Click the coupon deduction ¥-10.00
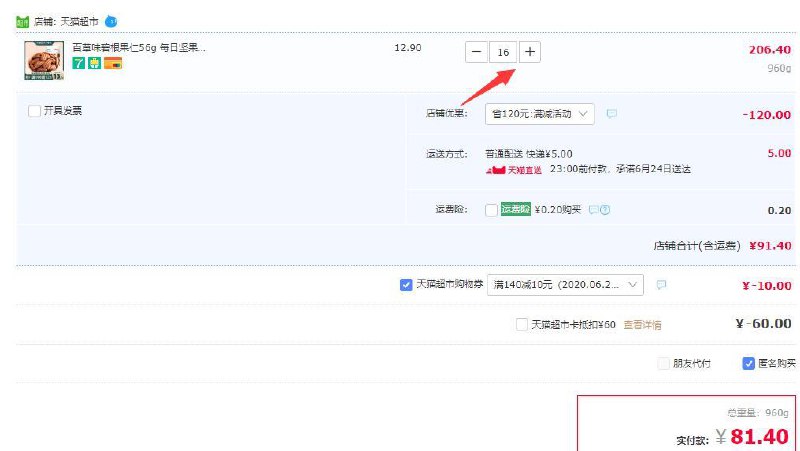Screen dimensions: 800x451 pos(766,286)
